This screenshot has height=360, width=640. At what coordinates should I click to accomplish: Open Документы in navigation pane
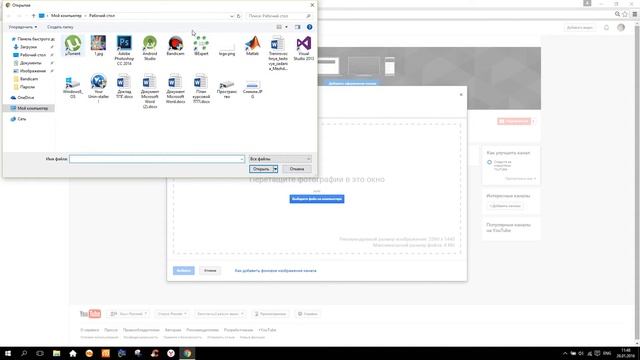pyautogui.click(x=30, y=63)
